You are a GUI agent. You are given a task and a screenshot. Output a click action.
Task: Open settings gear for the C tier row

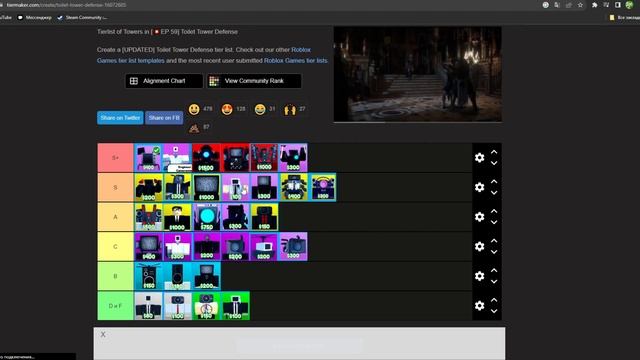click(480, 247)
